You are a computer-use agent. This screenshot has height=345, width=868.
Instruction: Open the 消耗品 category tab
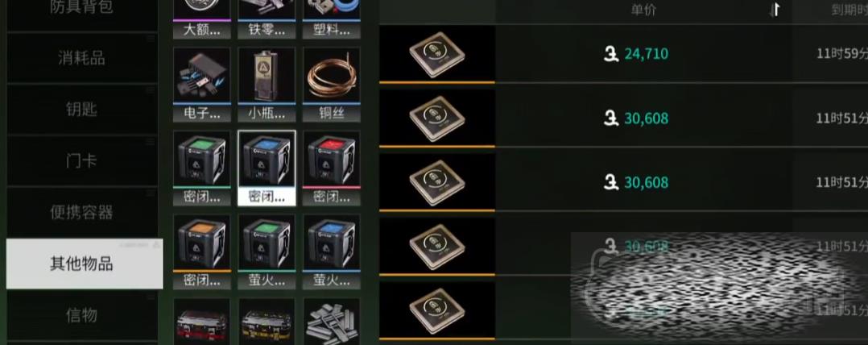click(x=82, y=57)
